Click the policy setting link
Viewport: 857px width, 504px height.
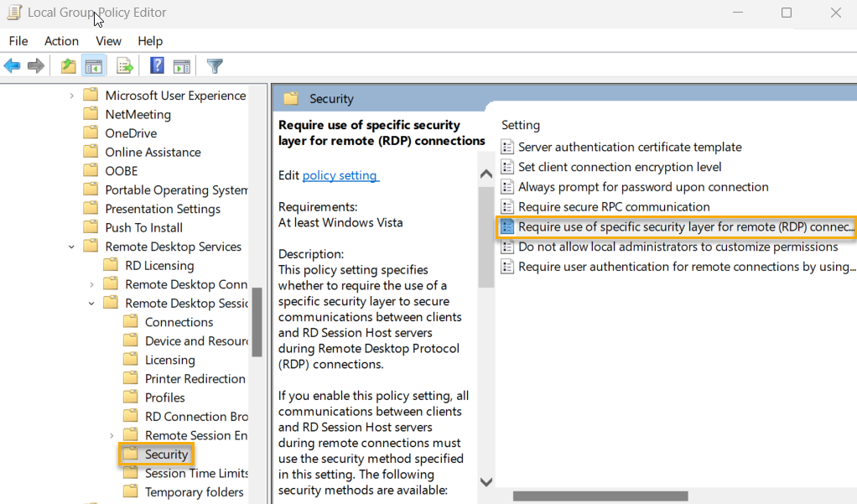click(x=340, y=175)
